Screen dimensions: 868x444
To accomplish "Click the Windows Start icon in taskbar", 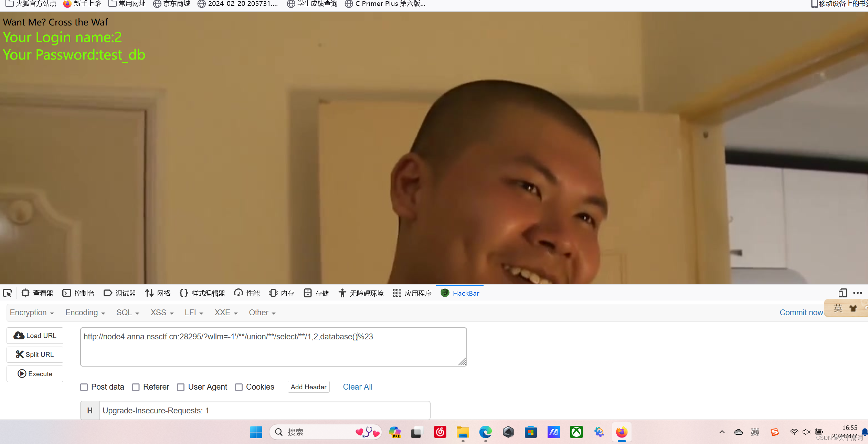I will pyautogui.click(x=256, y=432).
